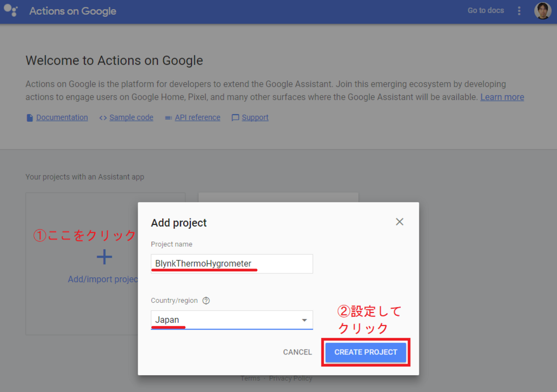Viewport: 557px width, 392px height.
Task: Click the Country/region field label
Action: point(174,301)
